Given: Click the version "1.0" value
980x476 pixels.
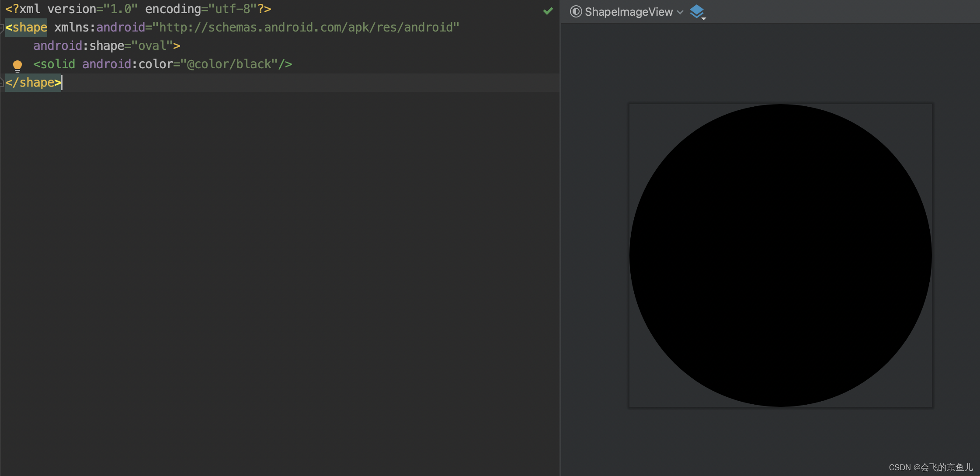Looking at the screenshot, I should 120,9.
